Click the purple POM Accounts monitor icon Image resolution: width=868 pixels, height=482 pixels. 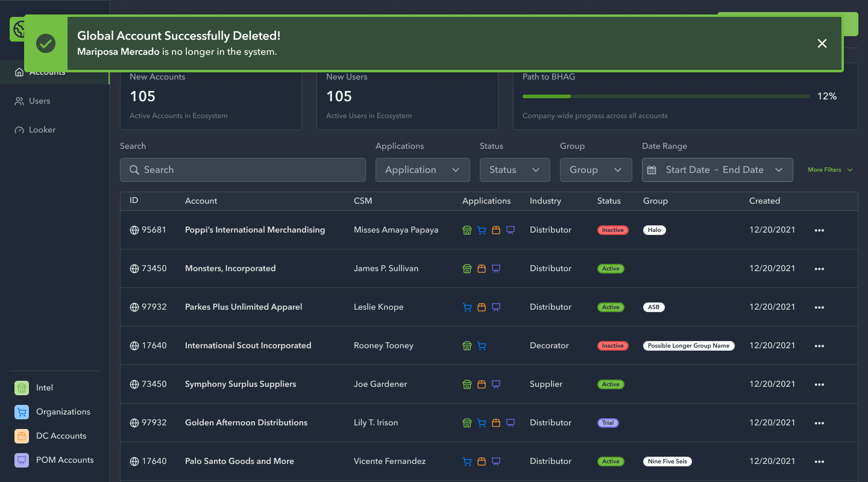point(22,460)
